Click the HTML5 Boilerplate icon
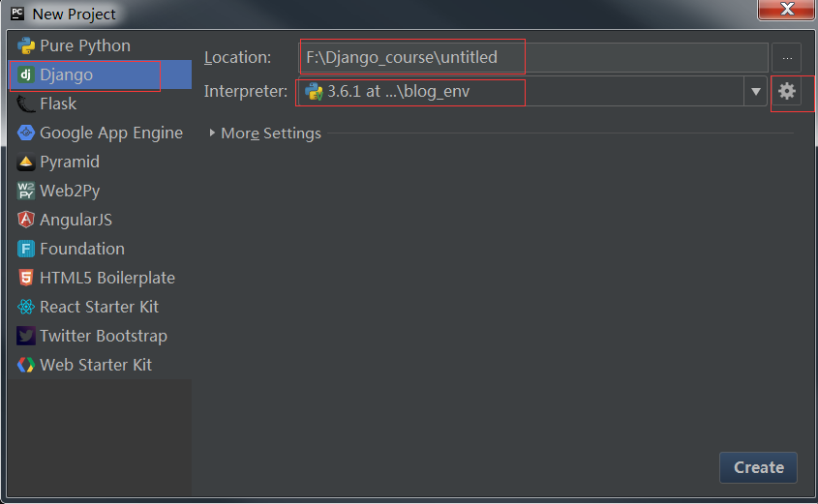The image size is (818, 504). pyautogui.click(x=25, y=278)
